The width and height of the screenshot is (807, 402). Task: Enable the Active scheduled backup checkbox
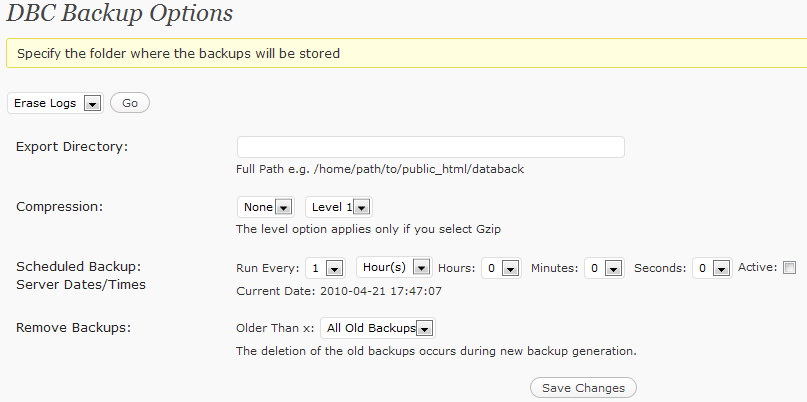pyautogui.click(x=789, y=268)
